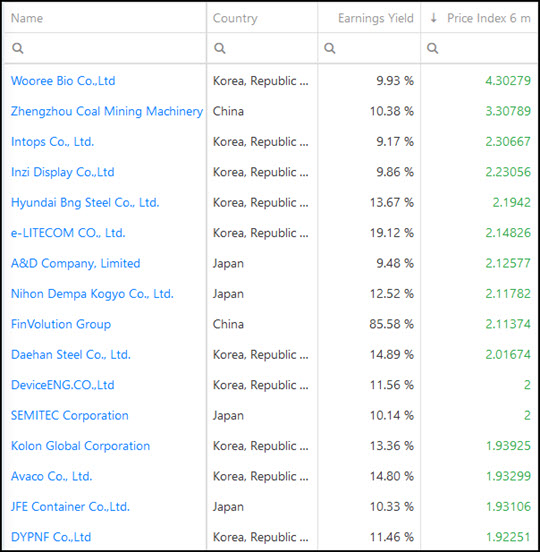Click the search icon in Name filter
The image size is (540, 552).
pyautogui.click(x=18, y=48)
